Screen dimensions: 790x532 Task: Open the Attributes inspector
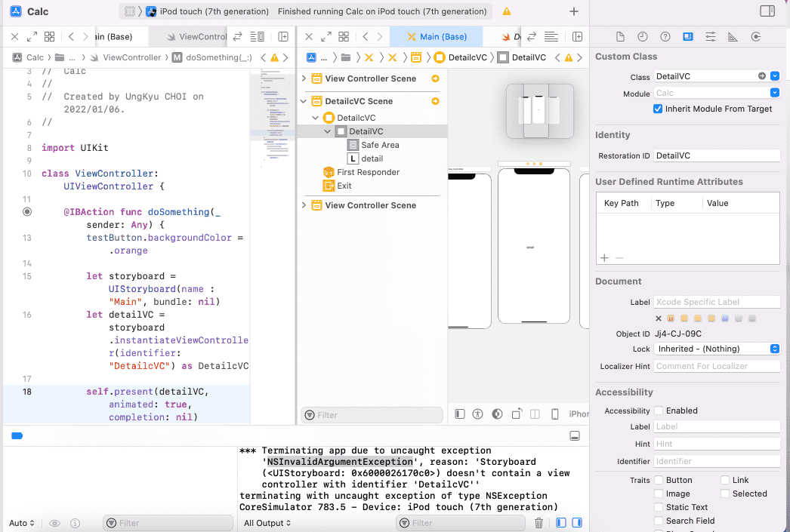click(x=710, y=37)
